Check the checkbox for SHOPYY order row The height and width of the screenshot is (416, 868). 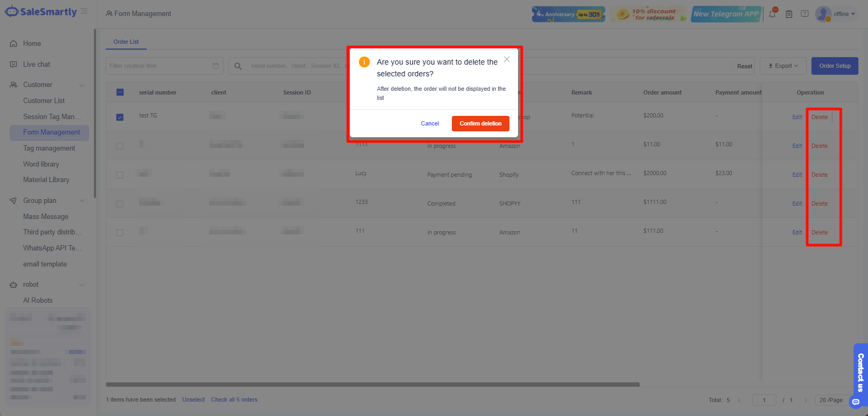coord(120,203)
